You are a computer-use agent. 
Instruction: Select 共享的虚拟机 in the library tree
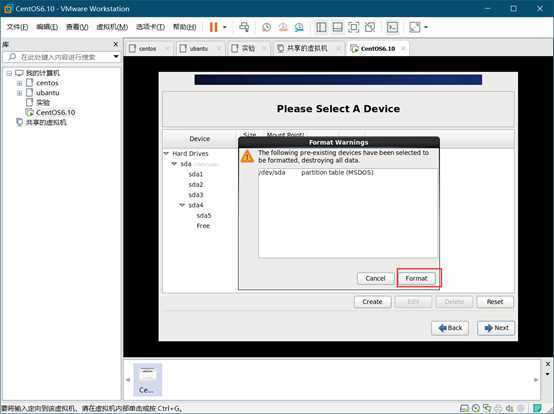click(46, 123)
